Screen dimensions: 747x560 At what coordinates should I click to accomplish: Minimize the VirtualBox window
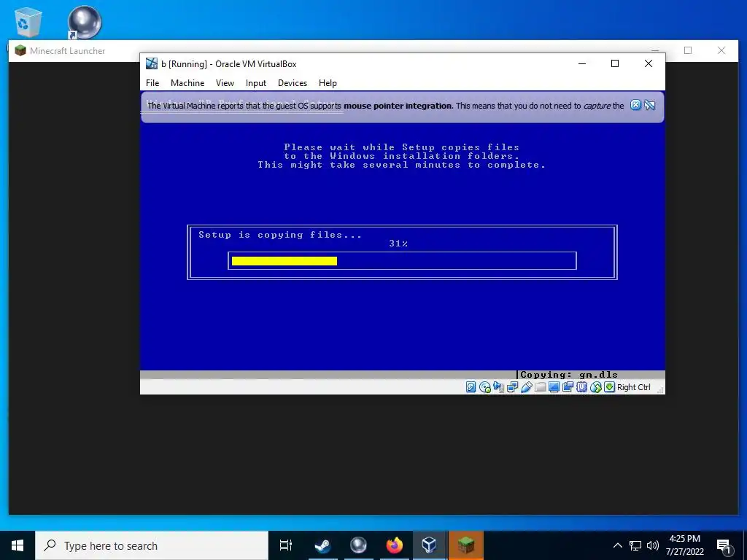[x=581, y=63]
